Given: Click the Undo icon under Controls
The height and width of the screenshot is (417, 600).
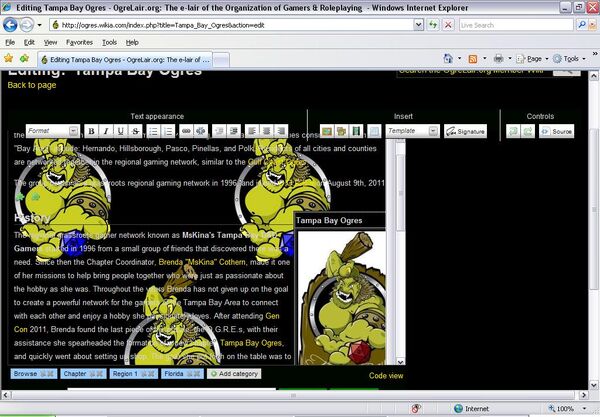Looking at the screenshot, I should pos(513,131).
